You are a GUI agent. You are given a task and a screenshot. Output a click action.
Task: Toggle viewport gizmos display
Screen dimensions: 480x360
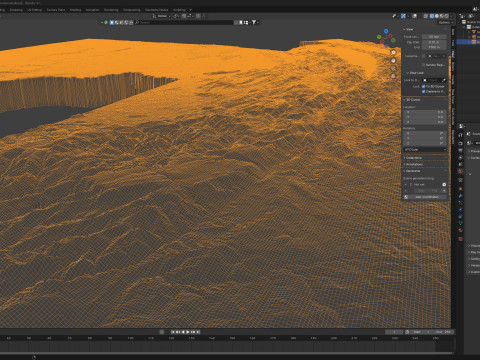[x=403, y=16]
